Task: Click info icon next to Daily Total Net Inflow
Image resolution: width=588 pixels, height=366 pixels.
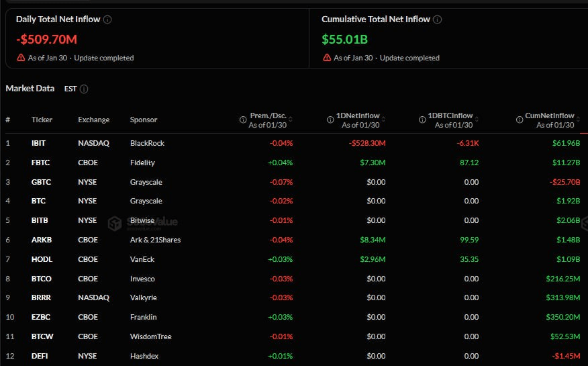Action: 107,19
